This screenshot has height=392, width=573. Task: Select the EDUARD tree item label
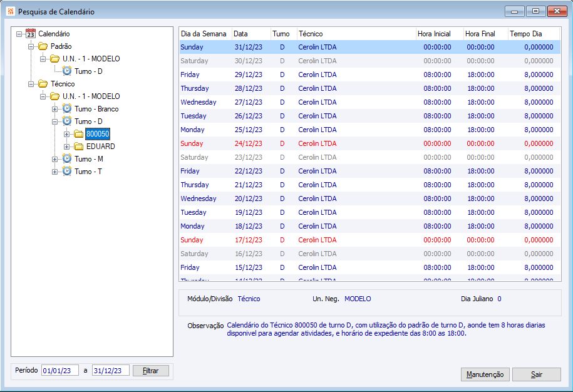tap(100, 147)
